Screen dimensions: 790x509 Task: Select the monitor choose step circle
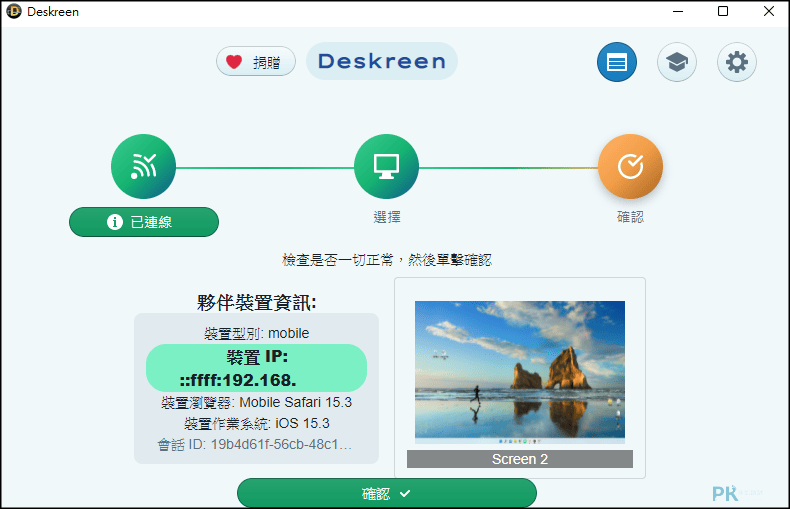tap(386, 166)
